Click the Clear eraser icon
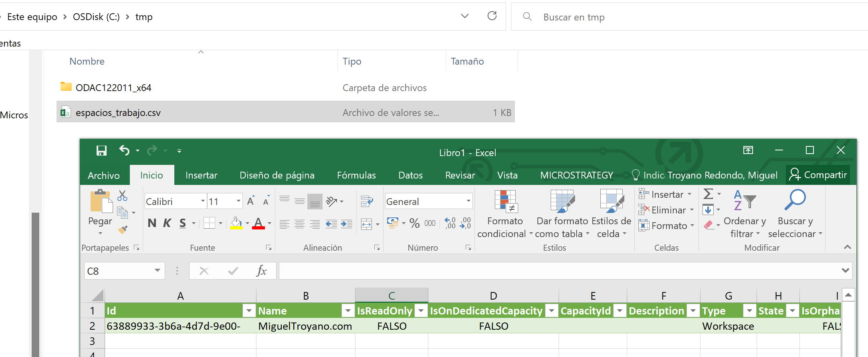This screenshot has height=357, width=868. tap(709, 225)
